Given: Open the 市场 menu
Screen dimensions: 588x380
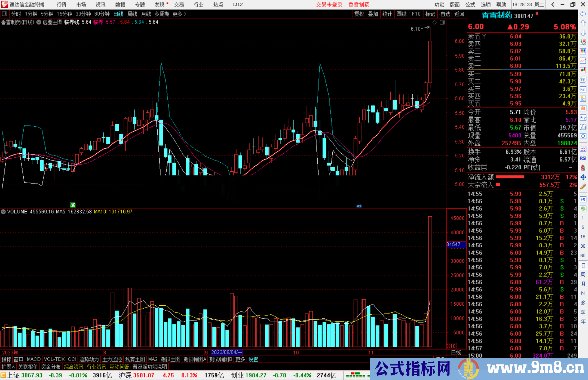Looking at the screenshot, I should 81,4.
